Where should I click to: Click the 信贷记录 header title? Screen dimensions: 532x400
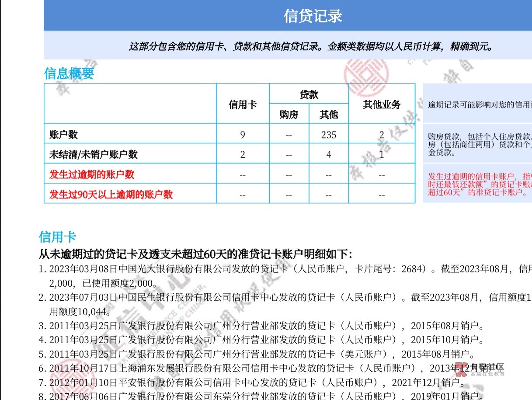[313, 16]
